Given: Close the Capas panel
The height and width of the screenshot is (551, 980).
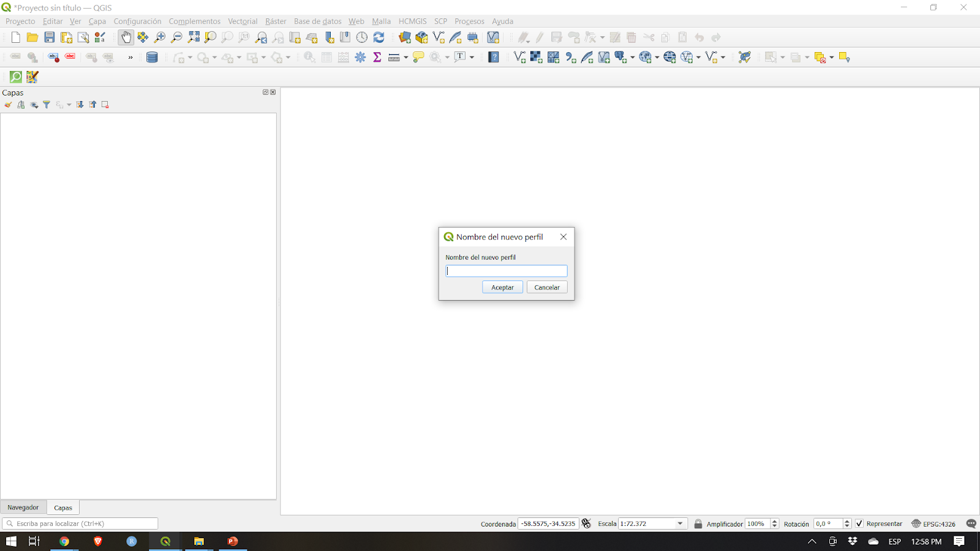Looking at the screenshot, I should click(273, 92).
